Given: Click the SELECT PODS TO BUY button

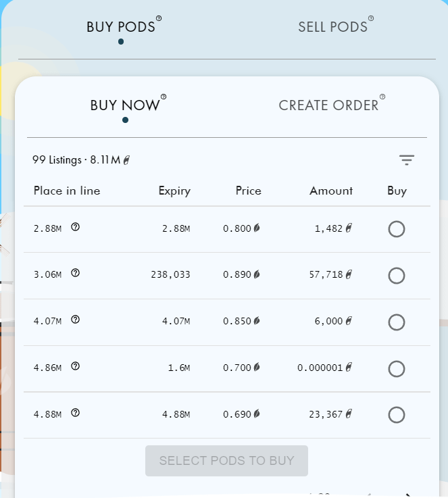Looking at the screenshot, I should point(226,461).
